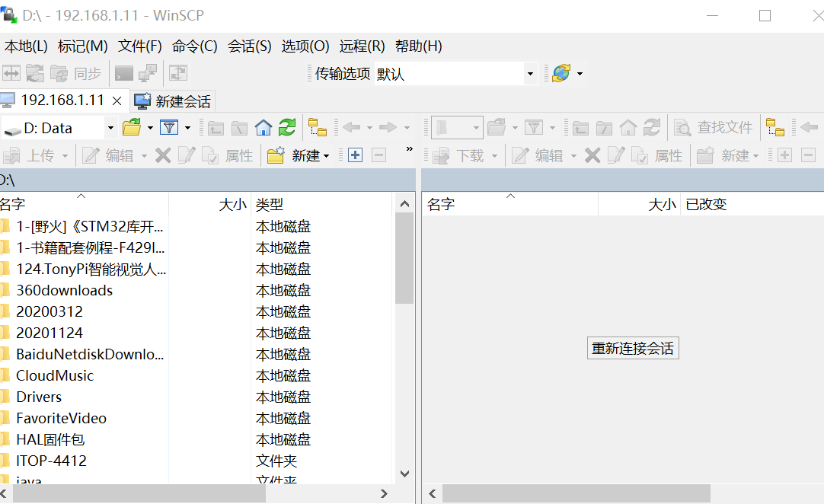Open the 360downloads folder
Screen dimensions: 824x504
click(63, 290)
